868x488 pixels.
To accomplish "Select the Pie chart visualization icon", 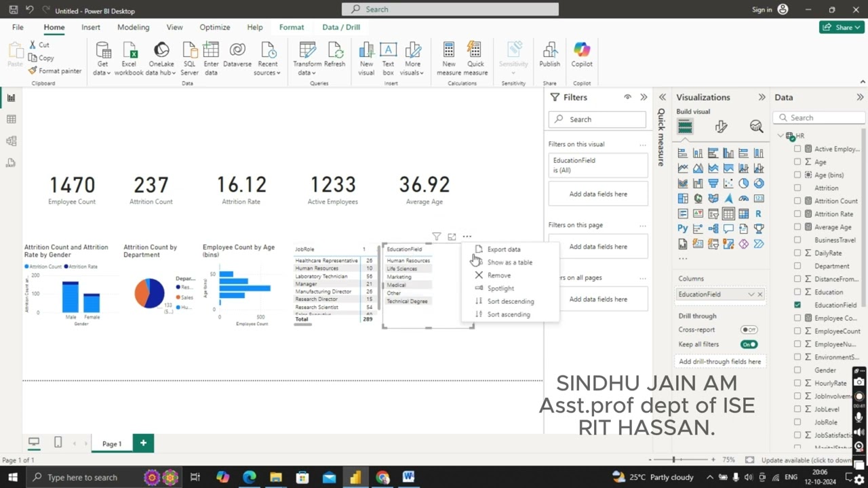I will [744, 184].
